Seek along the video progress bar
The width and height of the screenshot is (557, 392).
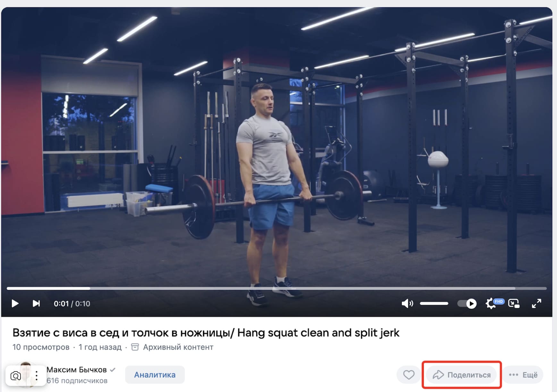276,288
